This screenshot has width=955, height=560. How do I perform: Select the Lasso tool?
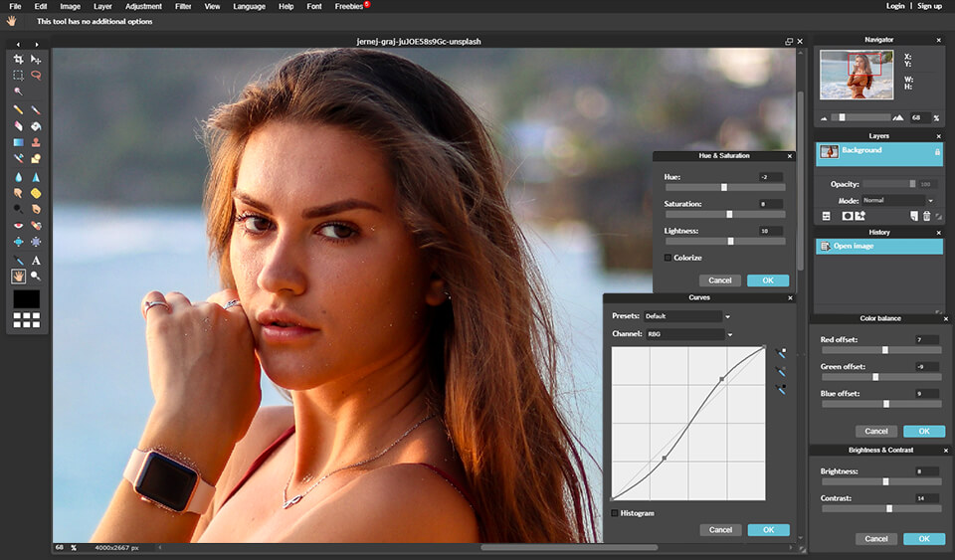point(36,75)
